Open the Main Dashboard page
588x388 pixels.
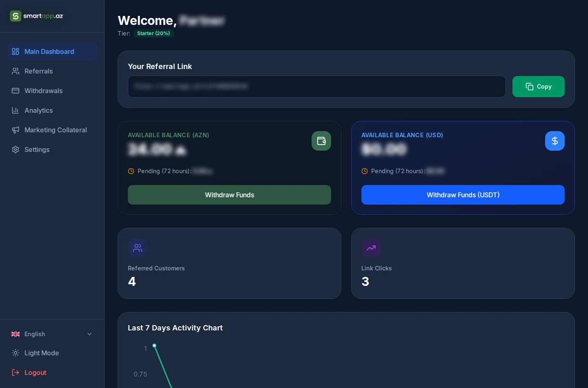(52, 51)
